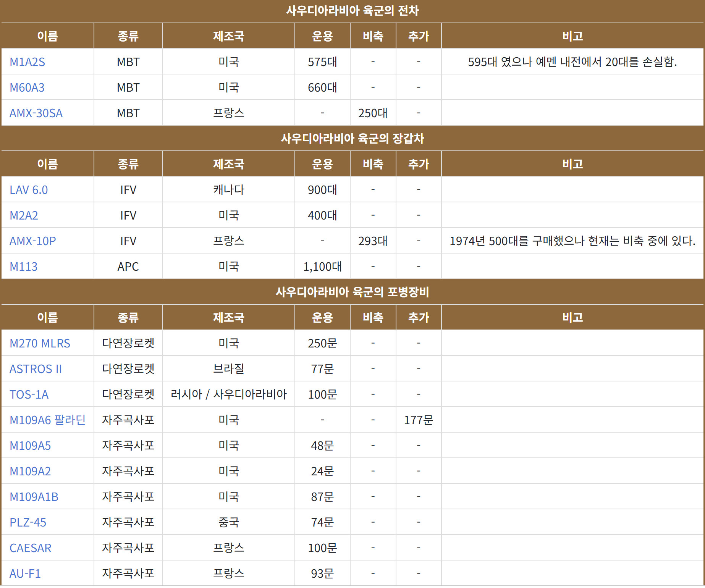Open the M60A3 link
This screenshot has width=705, height=588.
[27, 87]
